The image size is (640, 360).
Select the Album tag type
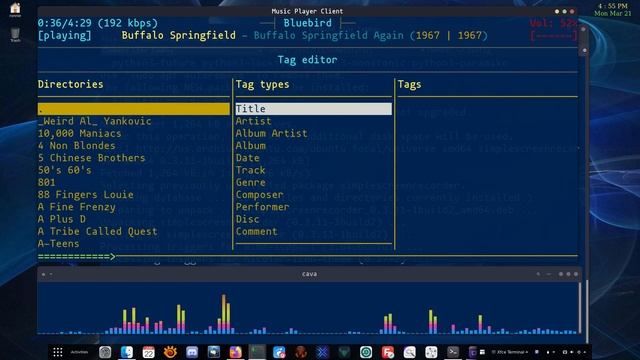click(250, 145)
